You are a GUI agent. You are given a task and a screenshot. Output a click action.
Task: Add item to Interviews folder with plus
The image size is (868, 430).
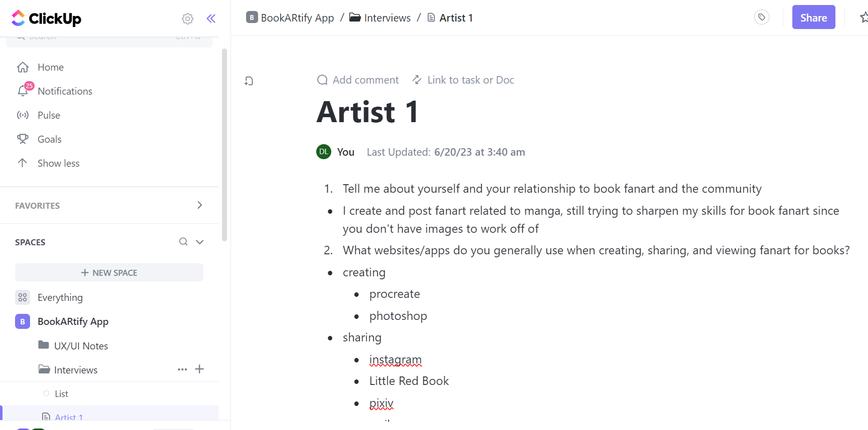pos(199,369)
